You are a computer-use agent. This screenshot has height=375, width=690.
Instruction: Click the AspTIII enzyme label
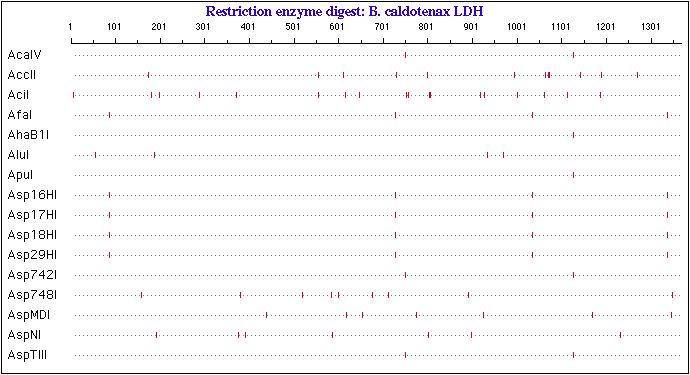point(27,355)
